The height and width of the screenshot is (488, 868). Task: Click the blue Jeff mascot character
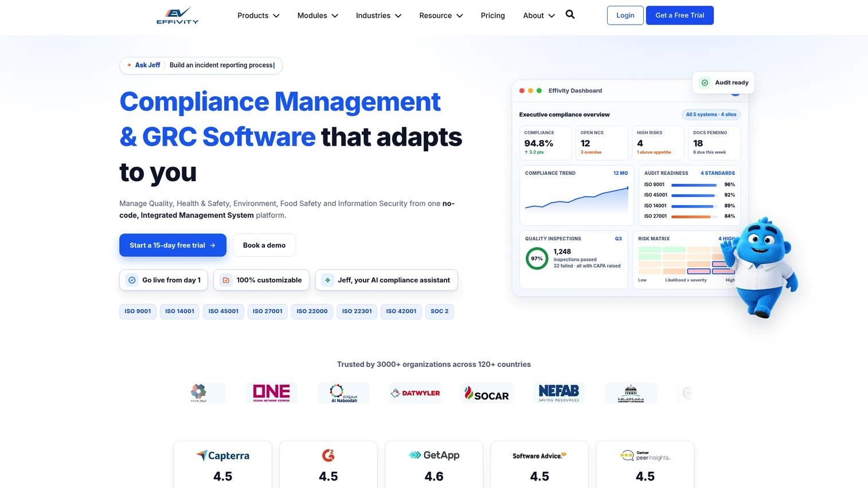pos(760,267)
